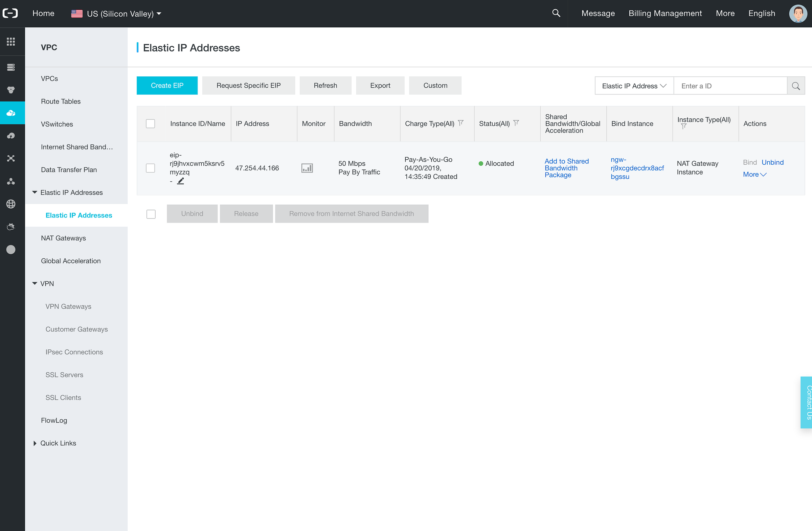Viewport: 812px width, 531px height.
Task: Tick the checkbox beside the bottom Unbind button
Action: pyautogui.click(x=151, y=214)
